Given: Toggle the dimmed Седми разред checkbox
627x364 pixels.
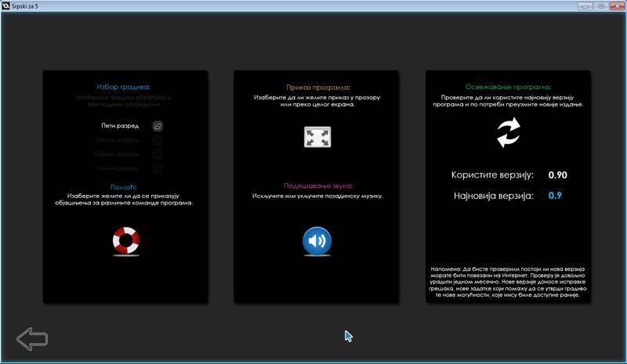Looking at the screenshot, I should 158,154.
